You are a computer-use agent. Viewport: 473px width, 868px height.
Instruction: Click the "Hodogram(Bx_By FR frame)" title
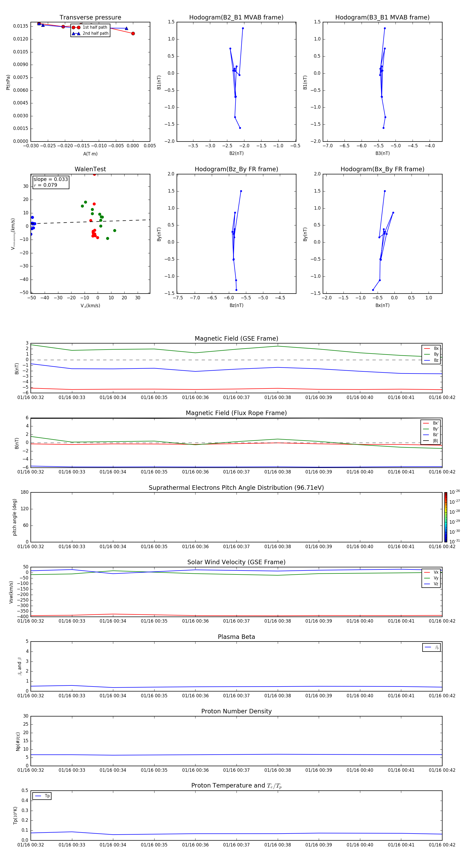[x=382, y=169]
